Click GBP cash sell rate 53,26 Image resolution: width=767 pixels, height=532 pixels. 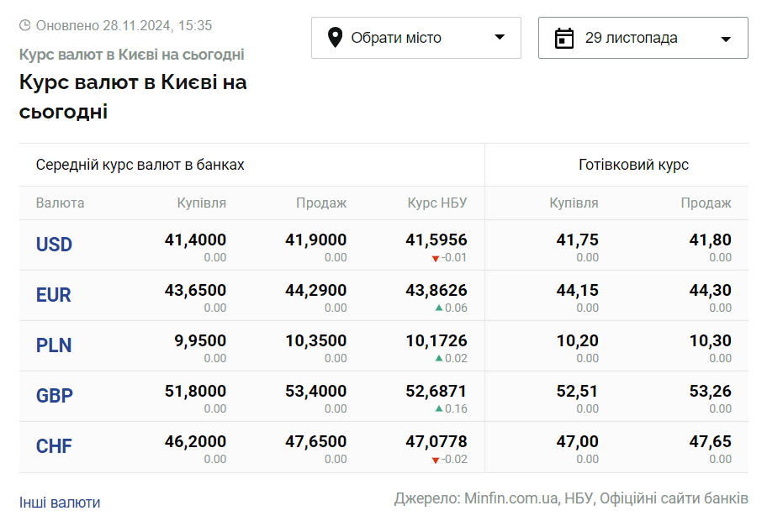[x=711, y=391]
